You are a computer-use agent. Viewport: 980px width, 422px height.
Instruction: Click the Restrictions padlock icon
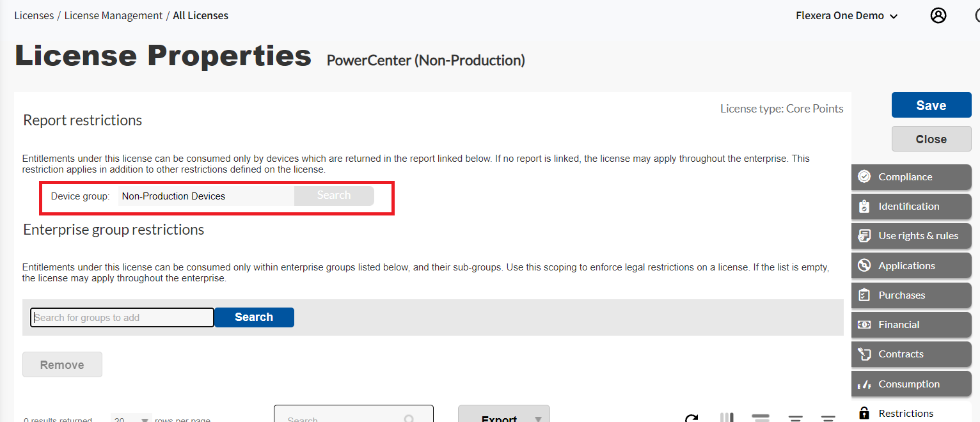[864, 412]
